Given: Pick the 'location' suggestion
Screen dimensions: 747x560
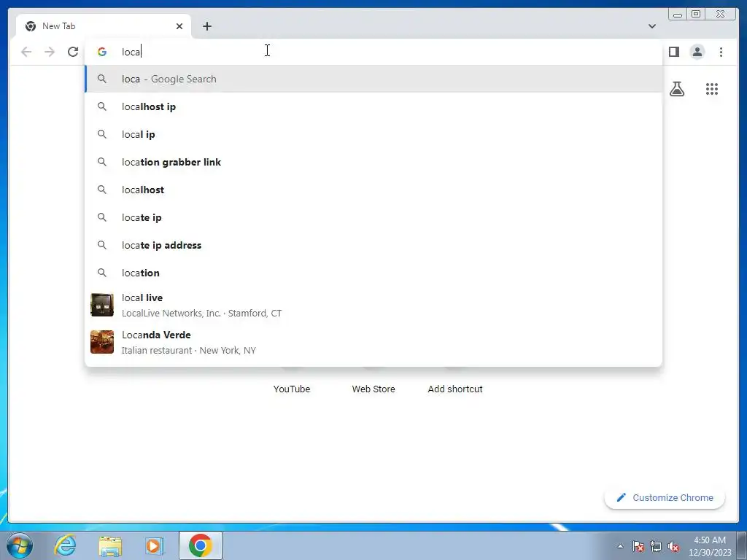Looking at the screenshot, I should coord(373,273).
